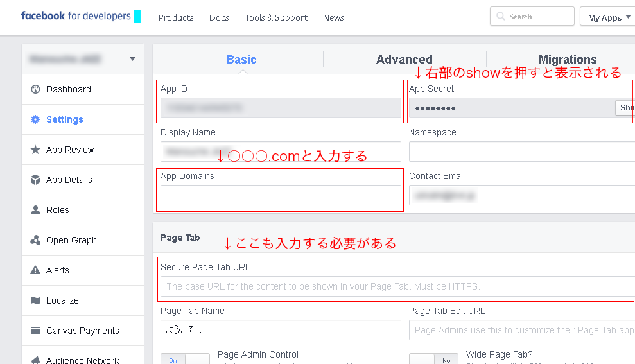Go to the Facebook for developers logo

point(76,16)
